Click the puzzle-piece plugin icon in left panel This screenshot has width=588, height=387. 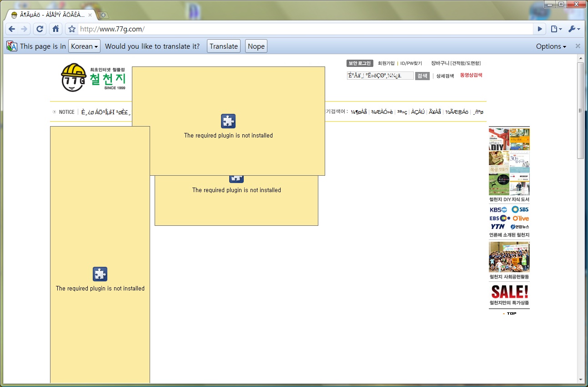point(100,274)
